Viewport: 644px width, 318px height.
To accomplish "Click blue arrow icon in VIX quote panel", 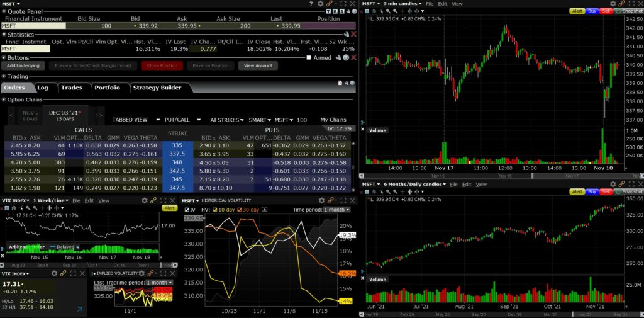I will pos(80,309).
